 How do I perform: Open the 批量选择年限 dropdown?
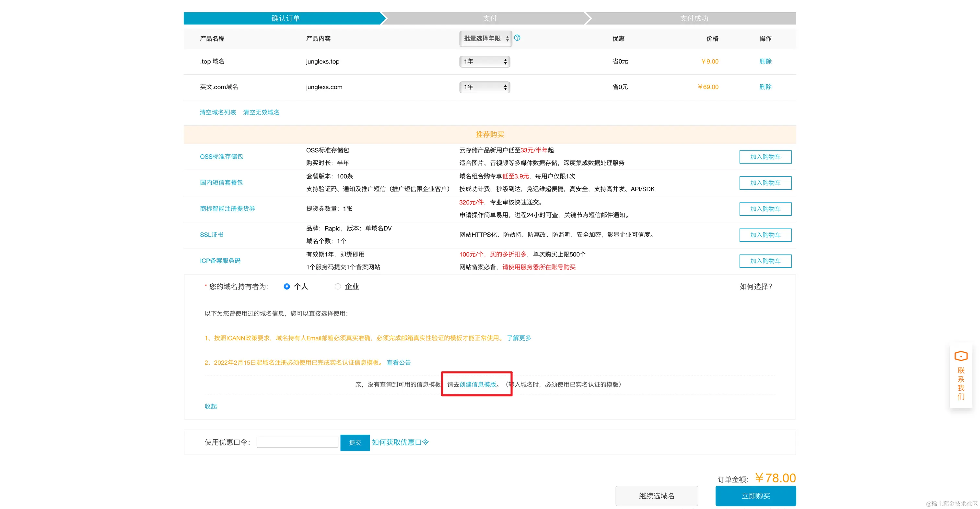pos(485,39)
